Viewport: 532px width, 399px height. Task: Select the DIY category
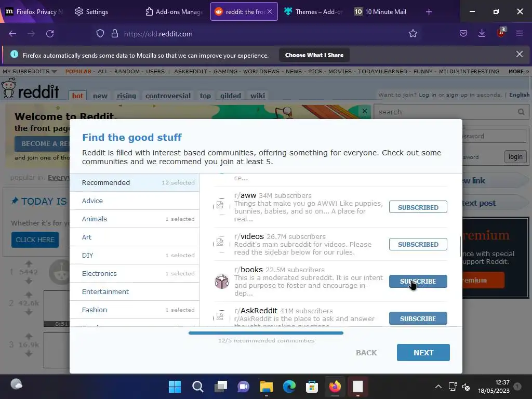pyautogui.click(x=135, y=255)
